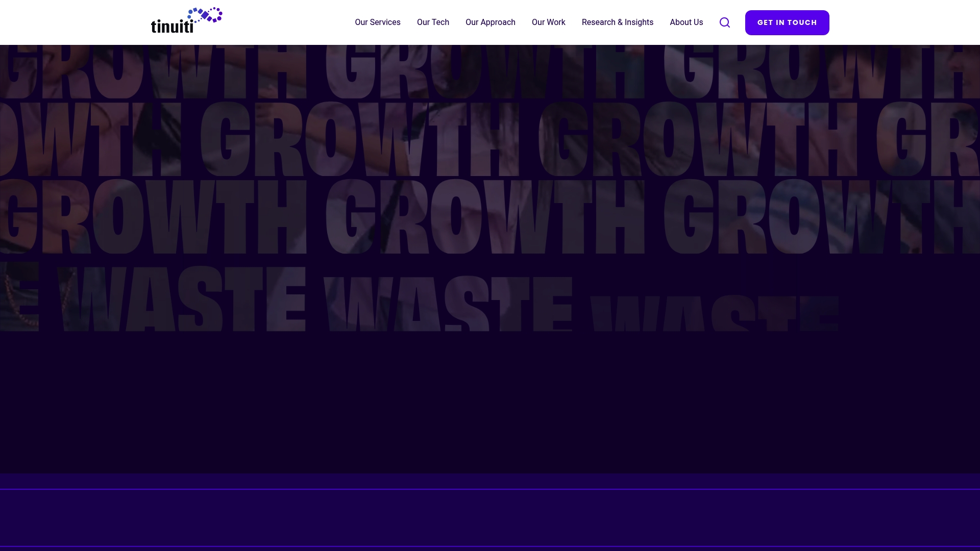The image size is (980, 551).
Task: Select Our Approach in the navigation
Action: 490,22
